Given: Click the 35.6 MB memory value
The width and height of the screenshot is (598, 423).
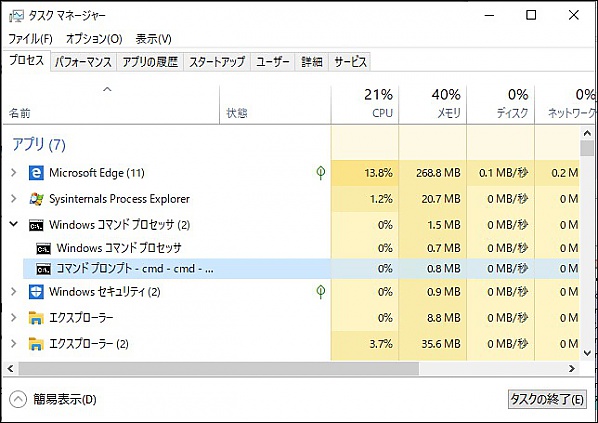Looking at the screenshot, I should (x=441, y=344).
